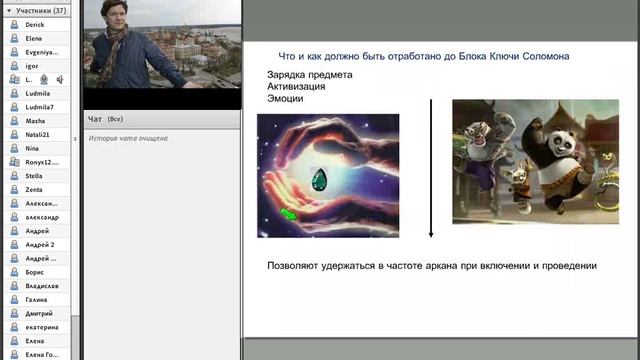
Task: Click the user icon next to Natali21
Action: (x=14, y=135)
